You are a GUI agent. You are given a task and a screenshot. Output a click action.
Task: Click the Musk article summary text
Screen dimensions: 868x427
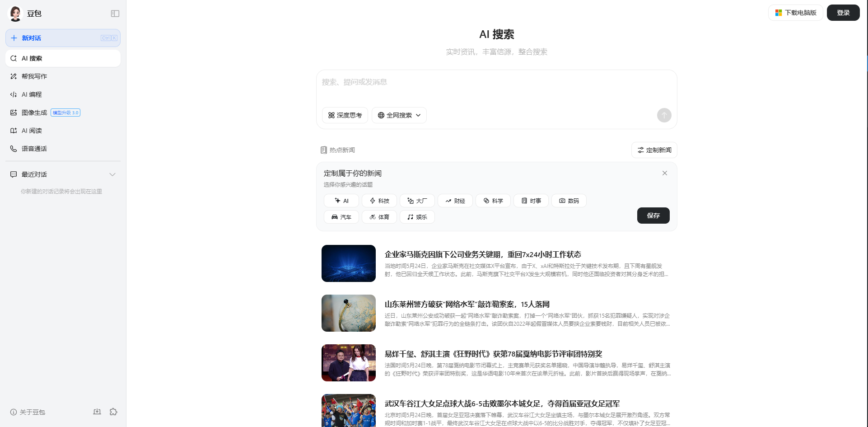(527, 270)
